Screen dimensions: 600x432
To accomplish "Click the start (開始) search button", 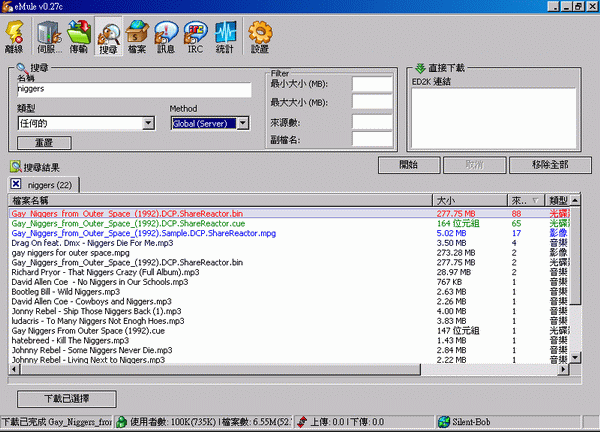I will point(409,165).
